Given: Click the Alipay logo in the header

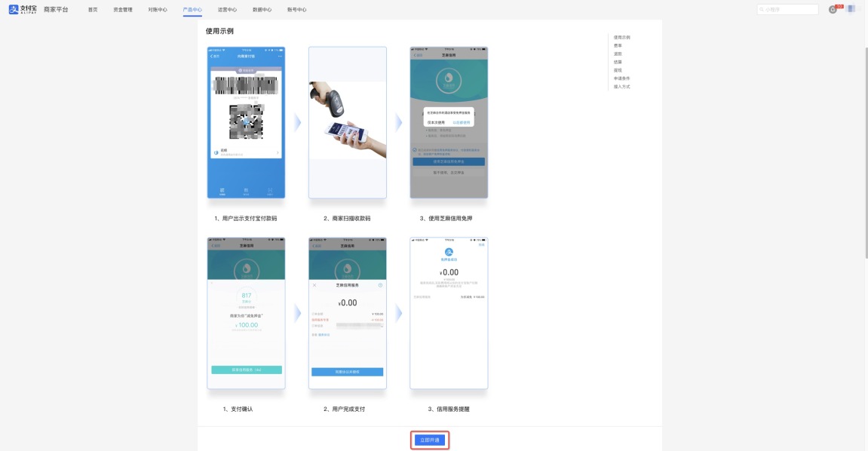Looking at the screenshot, I should (x=23, y=9).
